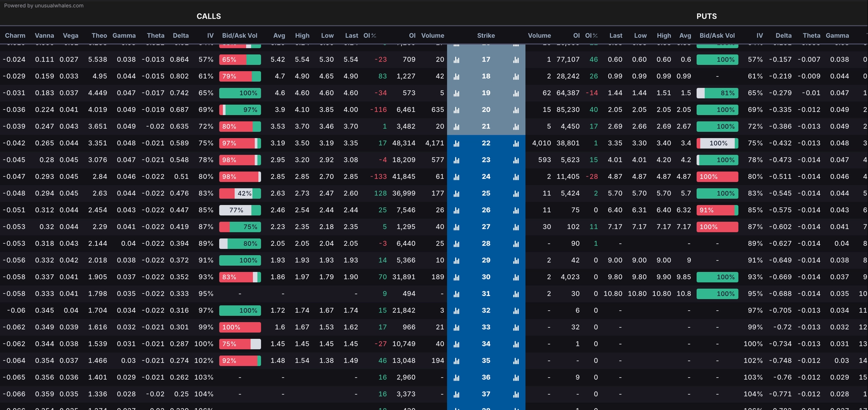Screen dimensions: 868x410
Task: Click puts OI value 85,230
Action: click(x=568, y=110)
